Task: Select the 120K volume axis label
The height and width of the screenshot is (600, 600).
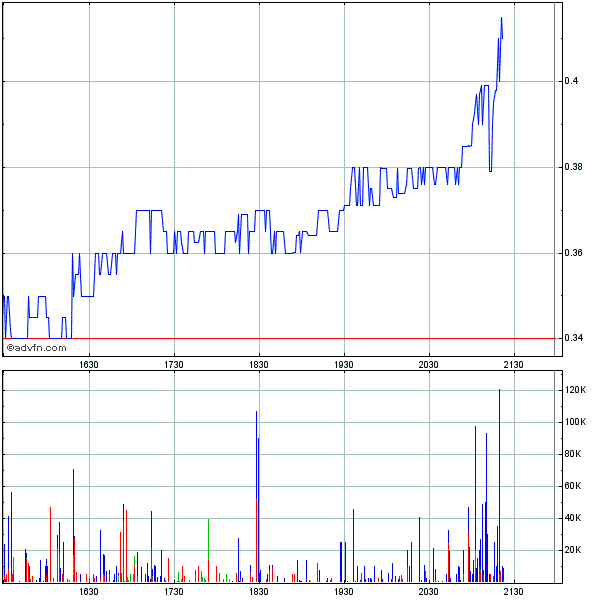Action: pyautogui.click(x=575, y=390)
